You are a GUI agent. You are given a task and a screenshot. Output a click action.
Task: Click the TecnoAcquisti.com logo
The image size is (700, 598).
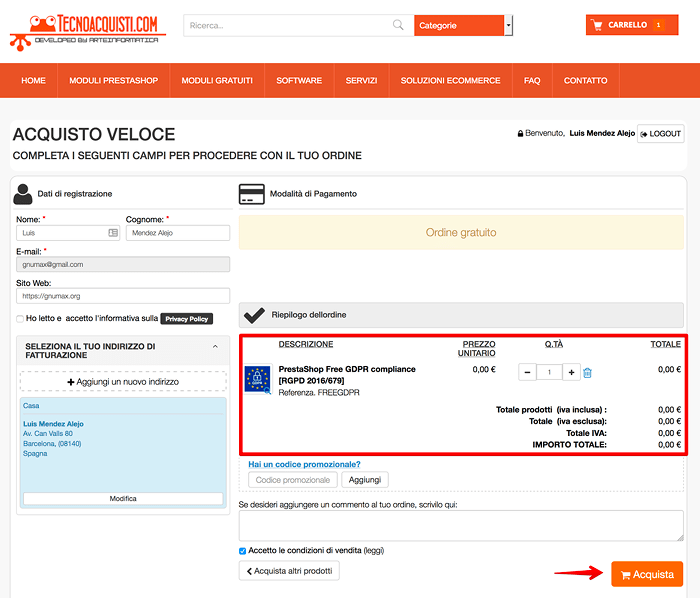(x=88, y=33)
